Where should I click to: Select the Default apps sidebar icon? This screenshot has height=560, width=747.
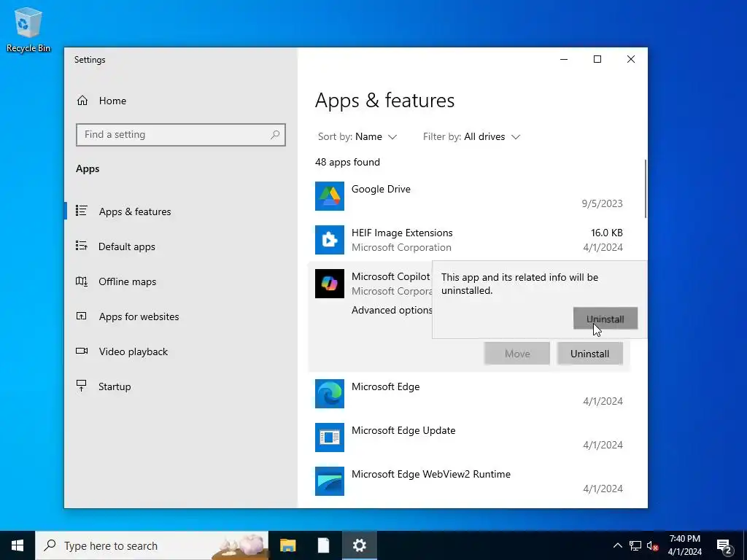(x=82, y=246)
